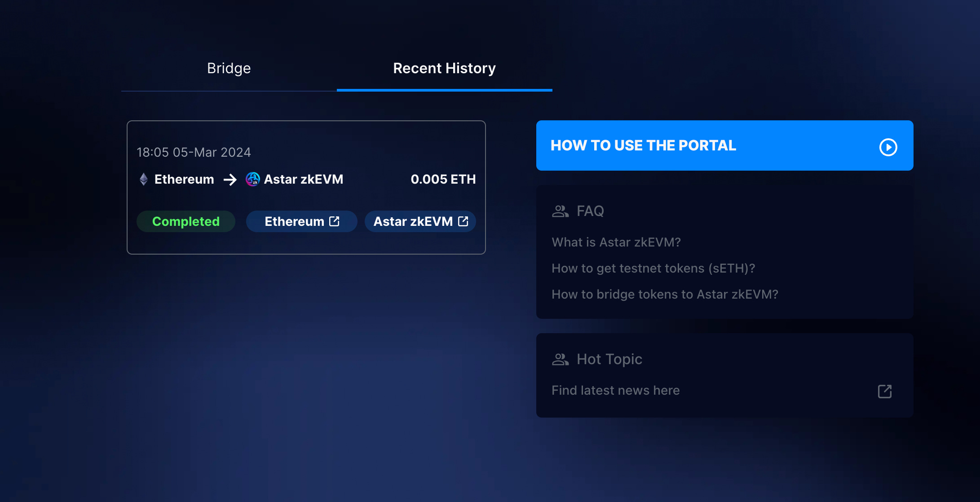Open 'How to bridge tokens to Astar zkEVM?'
Screen dimensions: 980x502
click(665, 295)
